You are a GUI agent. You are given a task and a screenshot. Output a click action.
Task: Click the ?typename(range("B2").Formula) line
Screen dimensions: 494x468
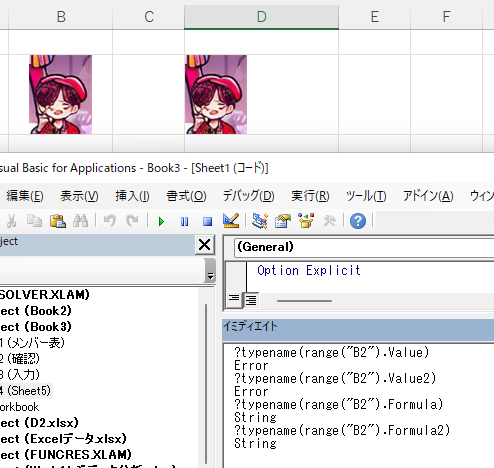pyautogui.click(x=338, y=404)
